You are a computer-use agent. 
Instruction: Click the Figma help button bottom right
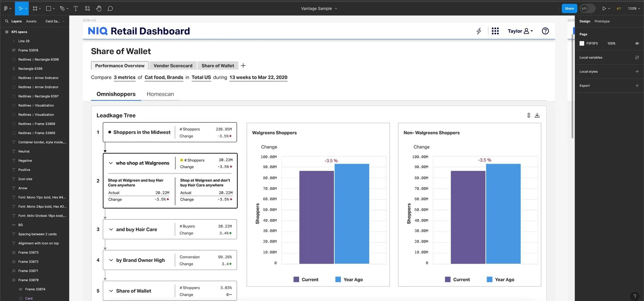[635, 296]
